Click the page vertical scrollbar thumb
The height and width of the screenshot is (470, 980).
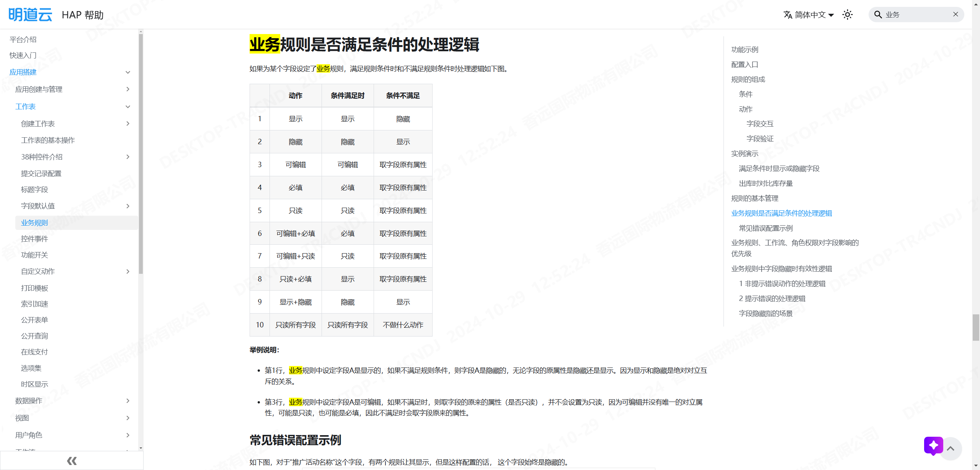click(976, 327)
